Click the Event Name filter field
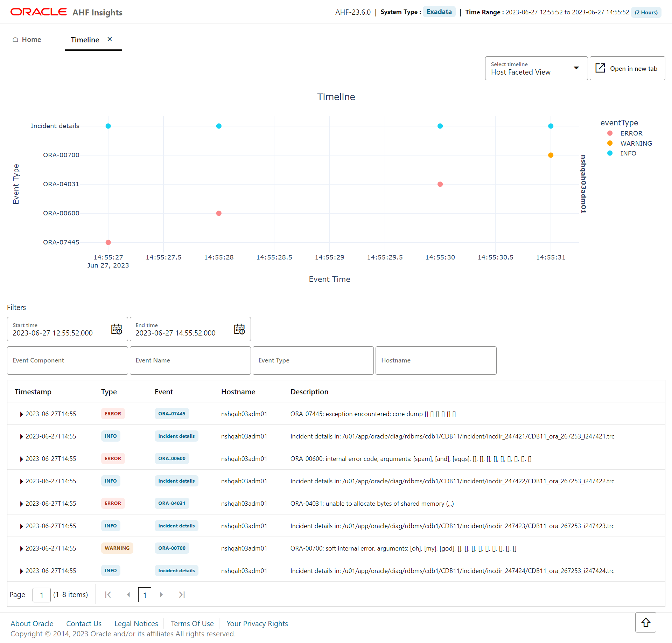The image size is (672, 643). 190,360
